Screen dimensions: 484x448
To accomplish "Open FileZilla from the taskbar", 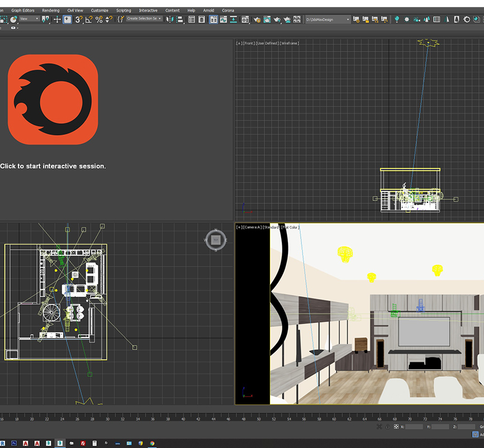I will (x=83, y=443).
